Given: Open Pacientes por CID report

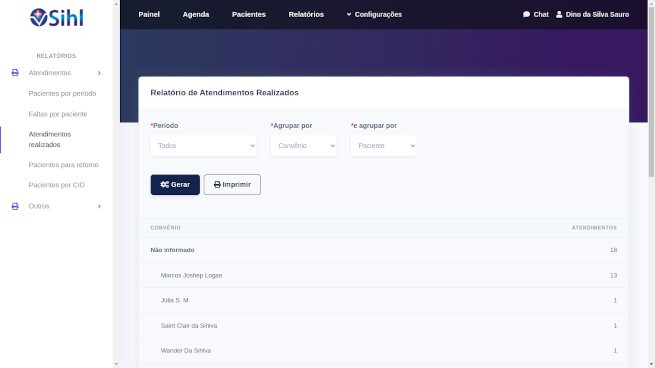Looking at the screenshot, I should coord(57,185).
